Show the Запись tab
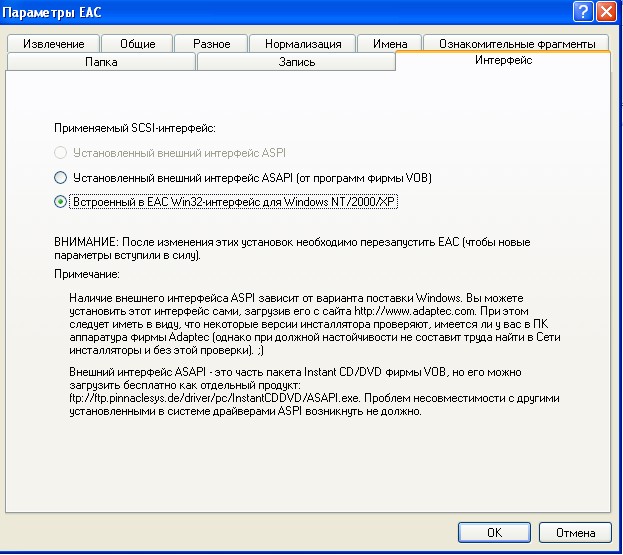 coord(296,62)
